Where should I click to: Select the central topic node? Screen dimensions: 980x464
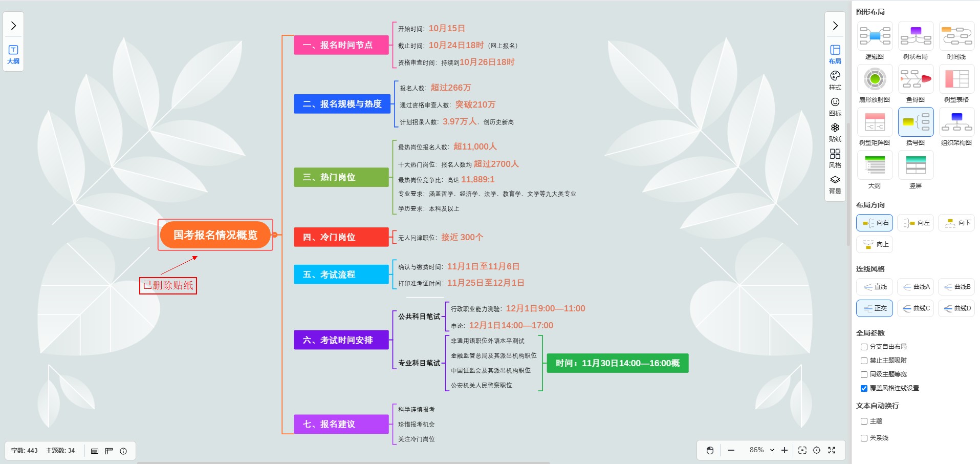click(x=215, y=235)
